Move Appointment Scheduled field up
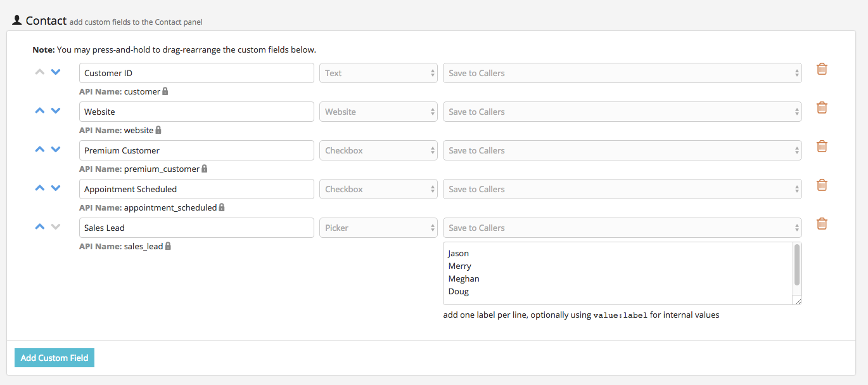The image size is (868, 385). pyautogui.click(x=39, y=188)
